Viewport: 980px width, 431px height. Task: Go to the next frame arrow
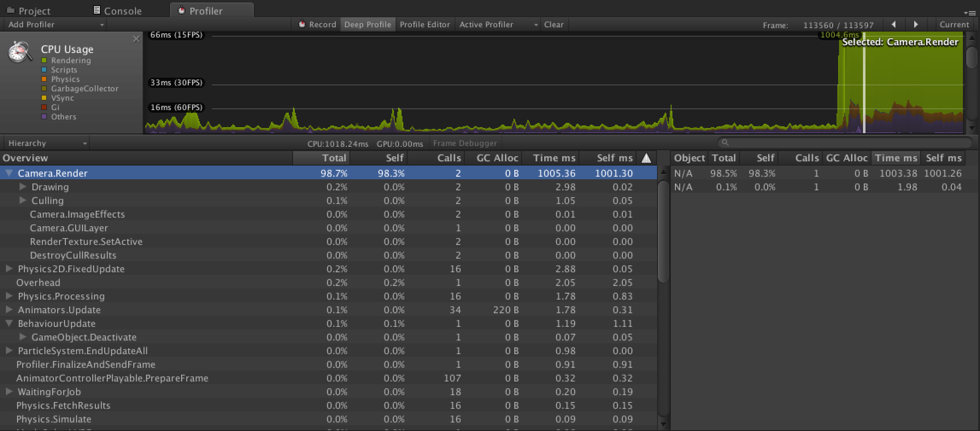tap(916, 24)
